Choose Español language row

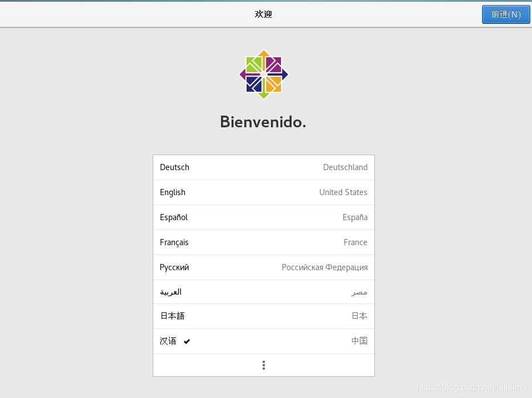click(x=264, y=217)
